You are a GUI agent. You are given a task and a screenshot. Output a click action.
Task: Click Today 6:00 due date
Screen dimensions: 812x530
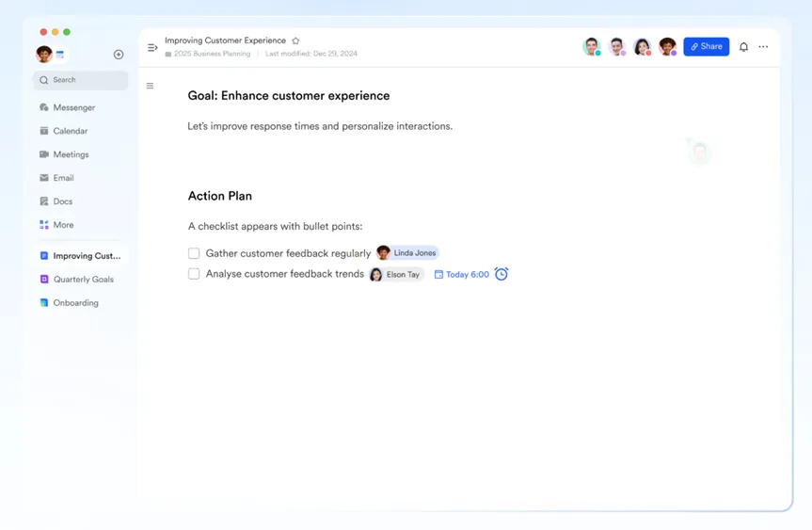[x=461, y=275]
